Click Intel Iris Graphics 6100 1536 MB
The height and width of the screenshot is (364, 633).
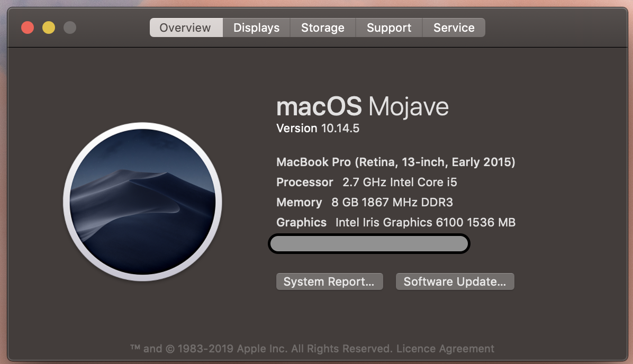[x=426, y=222]
